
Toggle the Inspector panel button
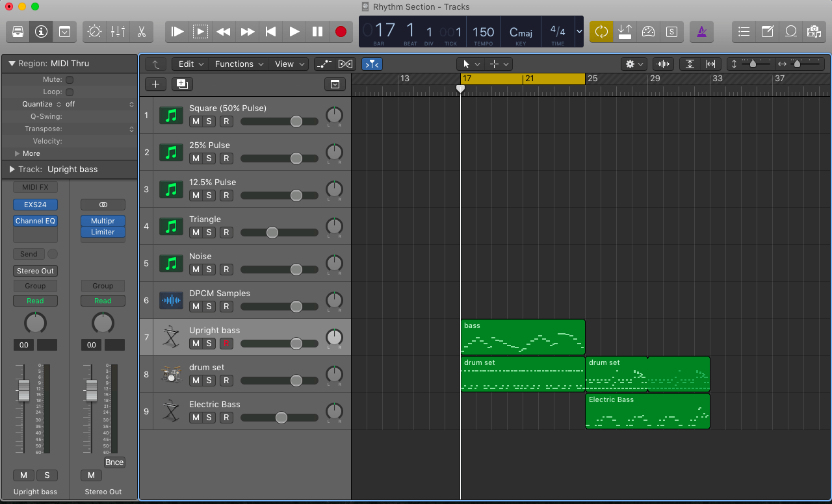point(42,31)
